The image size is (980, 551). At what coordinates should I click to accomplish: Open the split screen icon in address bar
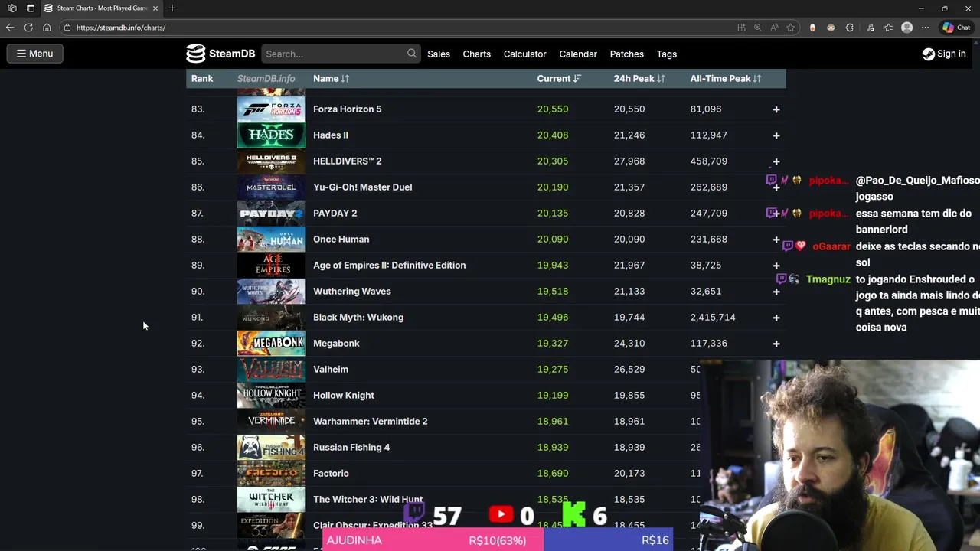(741, 28)
